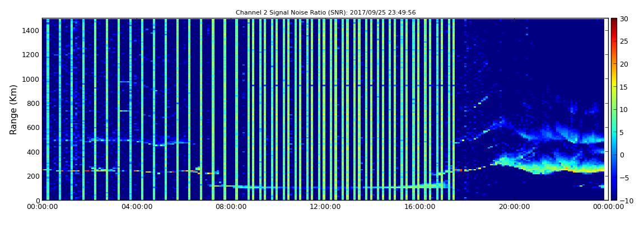Screen dimensions: 644x228
Task: Click the x-axis tick label 12:00:00
Action: pos(324,207)
